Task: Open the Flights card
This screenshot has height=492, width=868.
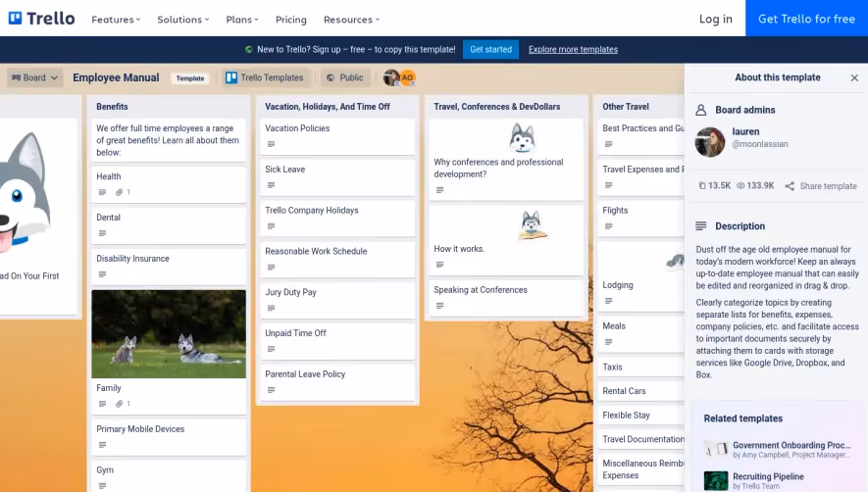Action: pos(641,218)
